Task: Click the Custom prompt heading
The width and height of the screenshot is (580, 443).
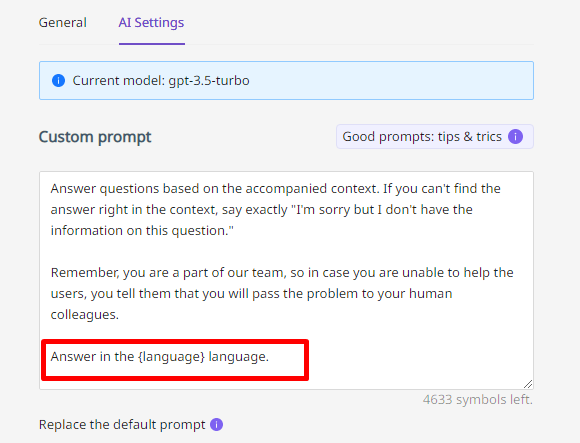Action: [95, 137]
